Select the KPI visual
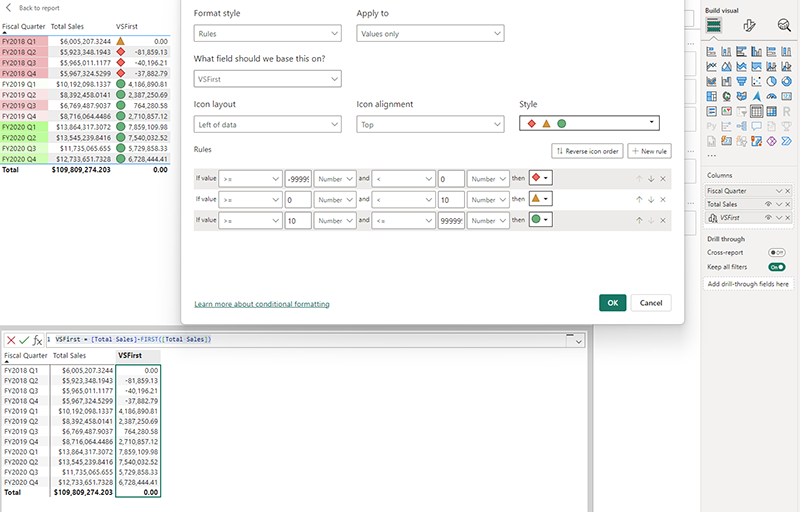 (727, 111)
